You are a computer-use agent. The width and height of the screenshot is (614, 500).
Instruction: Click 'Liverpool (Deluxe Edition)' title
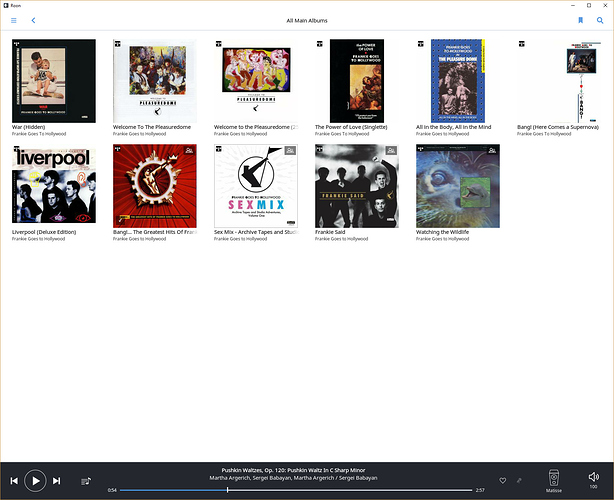pyautogui.click(x=44, y=232)
